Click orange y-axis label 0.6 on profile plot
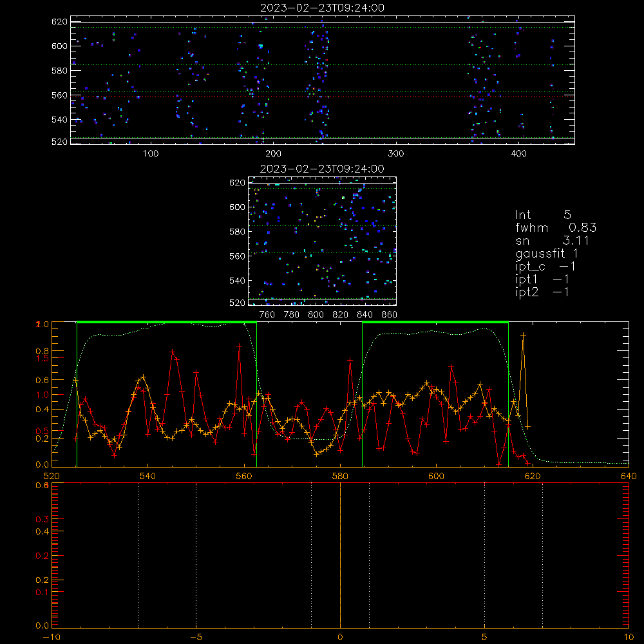 pyautogui.click(x=43, y=381)
